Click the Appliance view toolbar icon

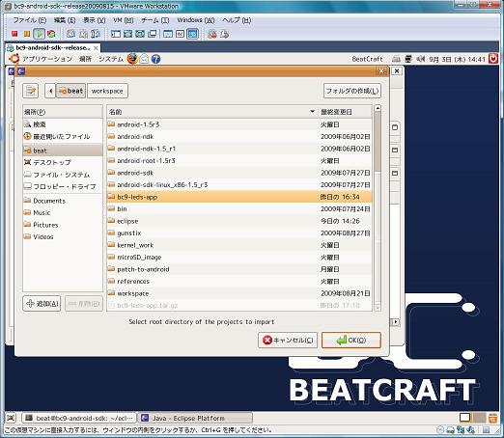(x=181, y=34)
